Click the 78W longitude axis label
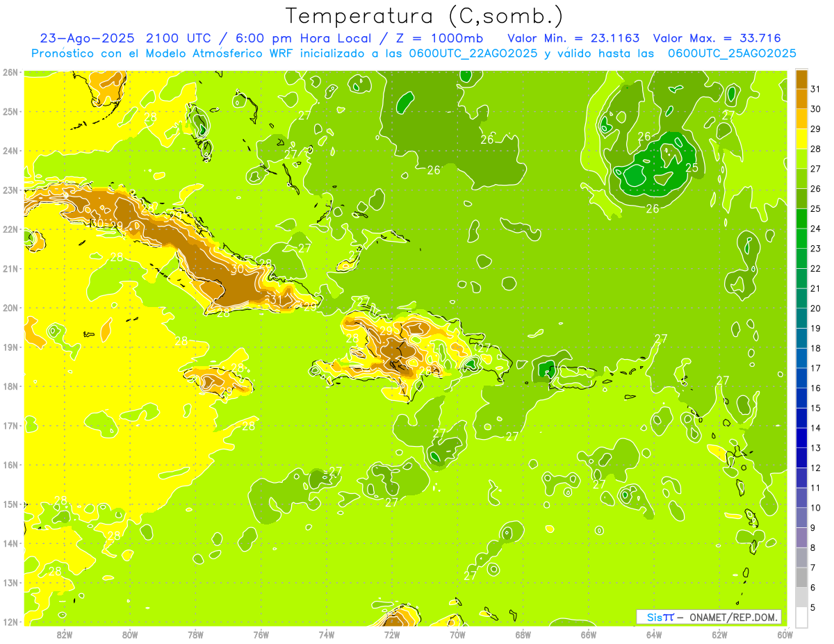Viewport: 834px width, 644px height. (195, 634)
